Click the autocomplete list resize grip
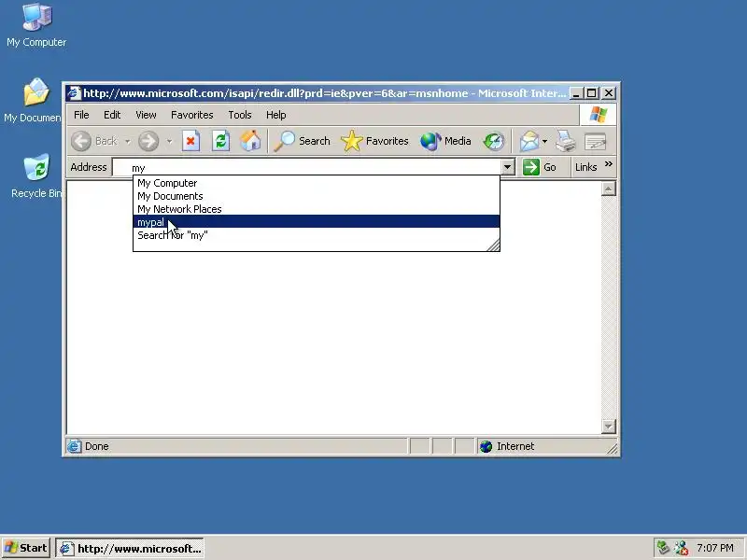This screenshot has width=747, height=560. (493, 245)
